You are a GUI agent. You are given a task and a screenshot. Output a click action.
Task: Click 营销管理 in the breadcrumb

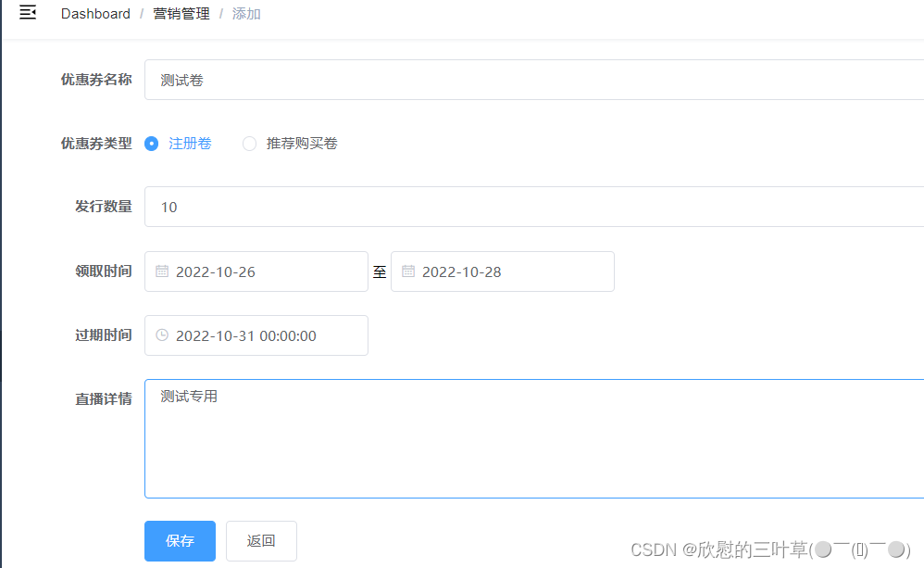click(x=181, y=13)
